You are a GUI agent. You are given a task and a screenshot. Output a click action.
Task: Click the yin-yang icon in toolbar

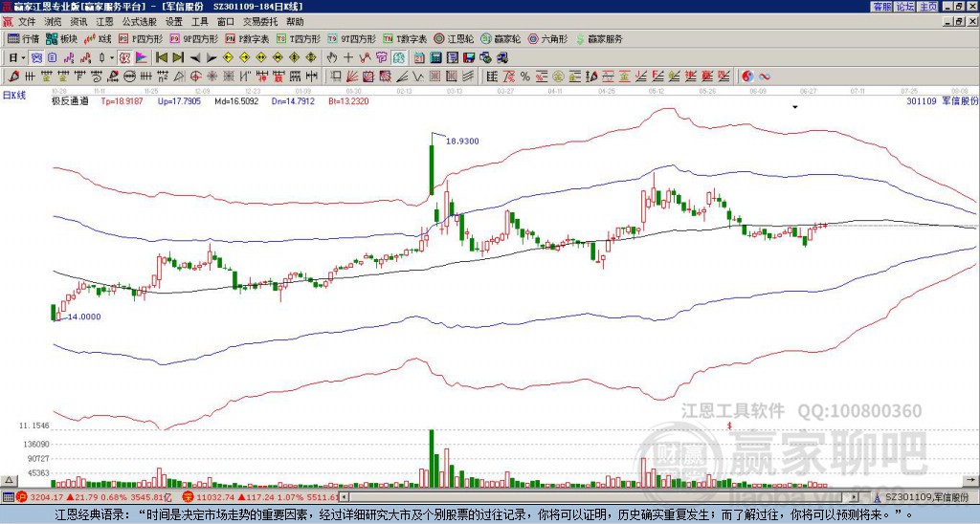click(747, 76)
